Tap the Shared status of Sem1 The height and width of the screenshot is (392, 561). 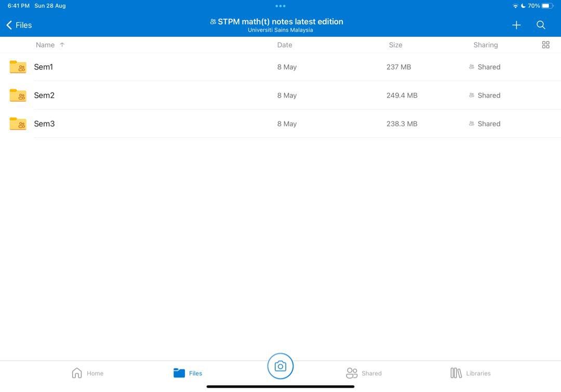(x=485, y=67)
